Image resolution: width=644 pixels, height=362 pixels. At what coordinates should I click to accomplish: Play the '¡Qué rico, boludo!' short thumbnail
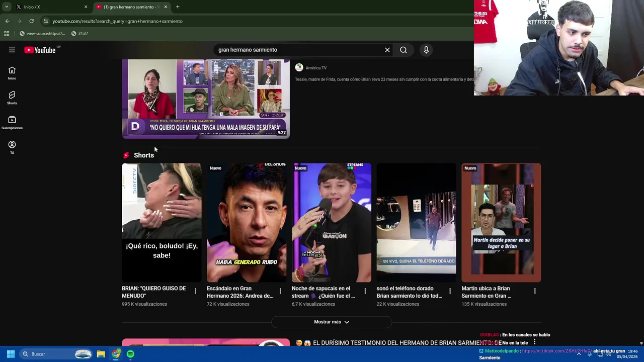162,222
